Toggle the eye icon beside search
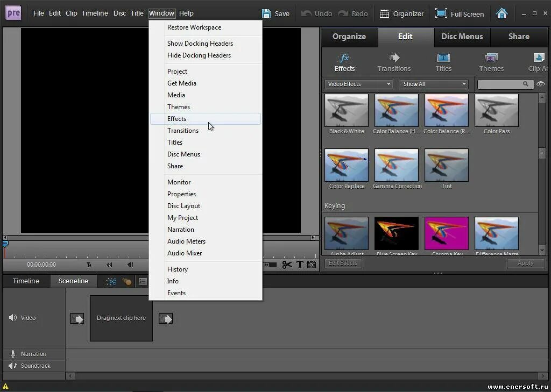 point(540,84)
